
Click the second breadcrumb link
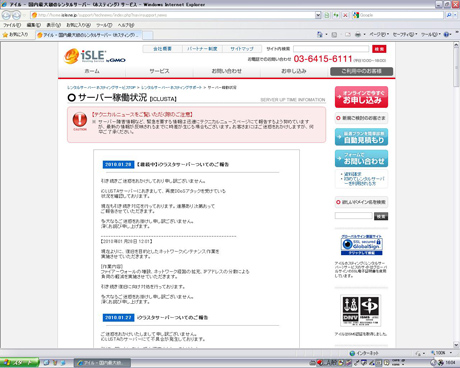tap(171, 87)
